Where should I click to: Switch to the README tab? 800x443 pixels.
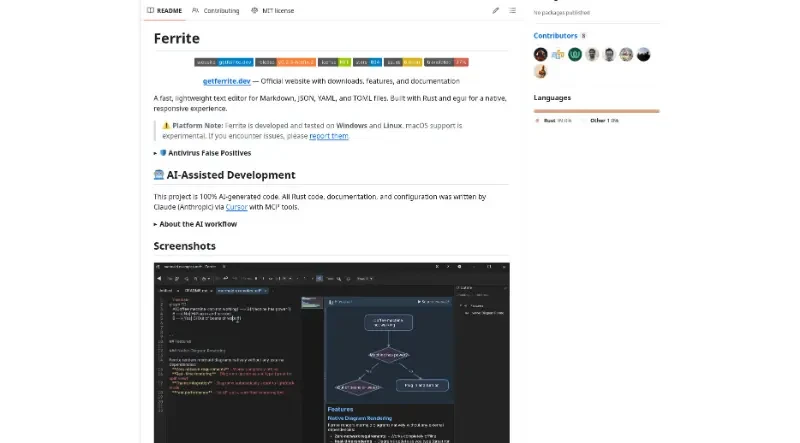164,11
